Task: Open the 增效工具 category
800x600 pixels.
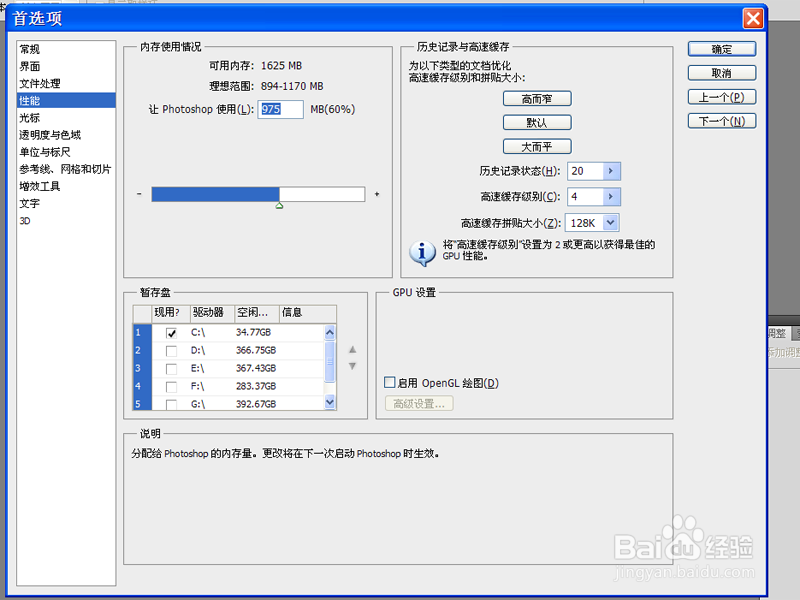Action: [40, 186]
